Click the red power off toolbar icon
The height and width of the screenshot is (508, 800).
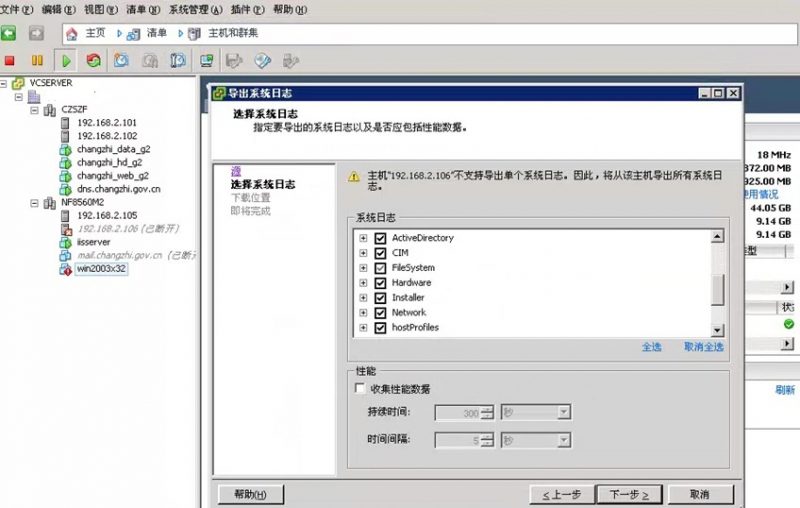pos(10,60)
